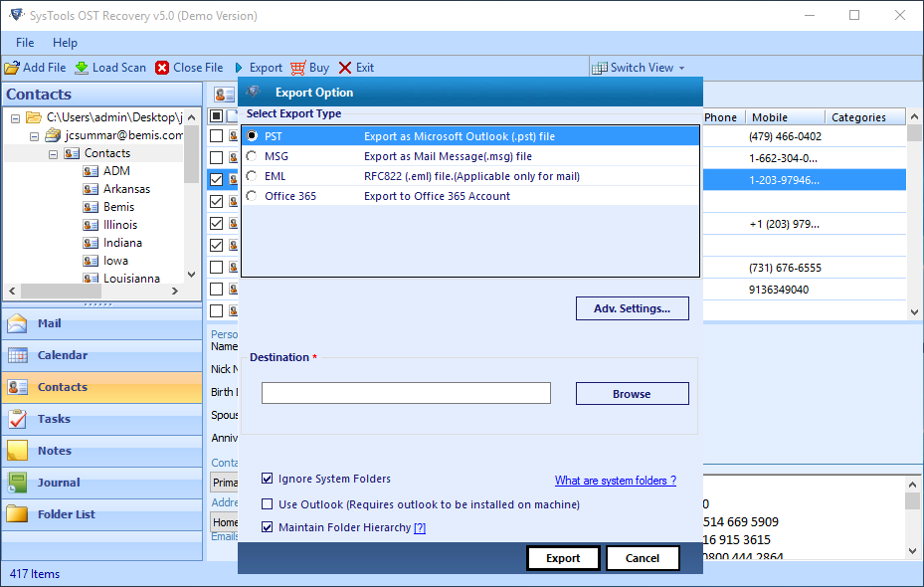Screen dimensions: 924x587
Task: Click the Buy shopping cart icon
Action: (298, 68)
